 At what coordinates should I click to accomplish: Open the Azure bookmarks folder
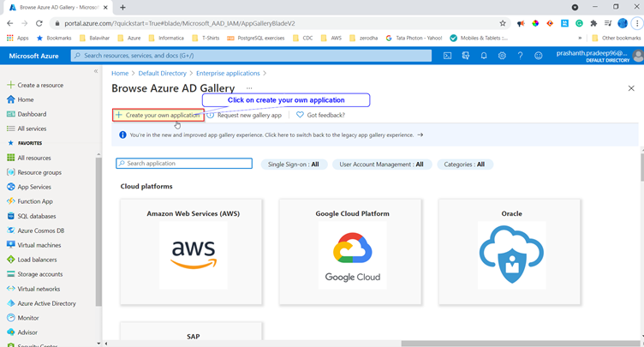click(129, 38)
